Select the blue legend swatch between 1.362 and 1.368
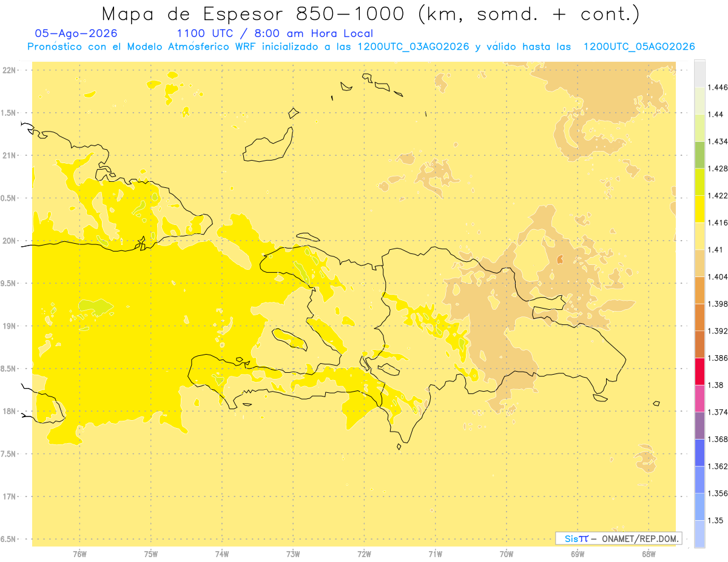 click(699, 453)
